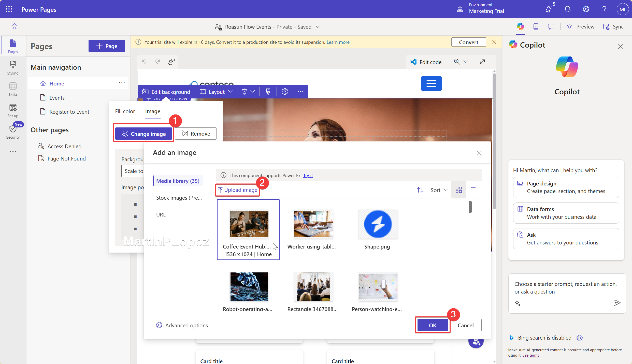Click the Convert button in the trial banner

click(x=468, y=42)
